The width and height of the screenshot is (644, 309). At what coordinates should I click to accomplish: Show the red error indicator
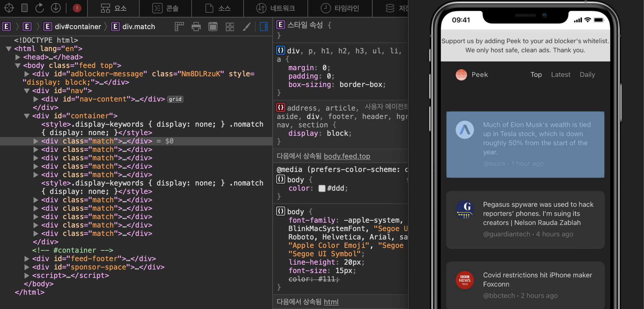tap(77, 8)
